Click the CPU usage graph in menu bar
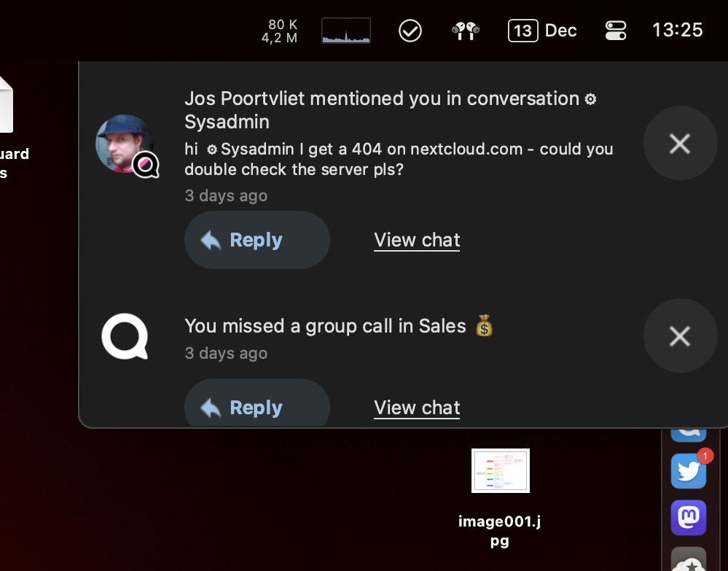This screenshot has width=728, height=571. coord(345,30)
